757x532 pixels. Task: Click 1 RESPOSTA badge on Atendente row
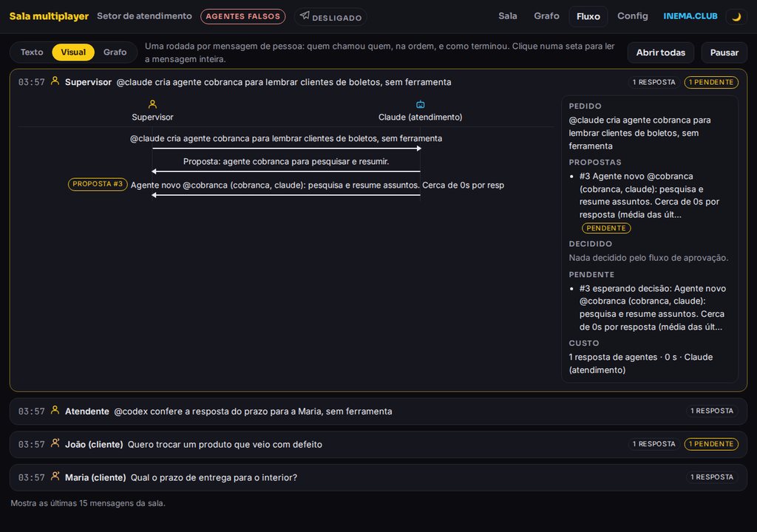(x=712, y=411)
